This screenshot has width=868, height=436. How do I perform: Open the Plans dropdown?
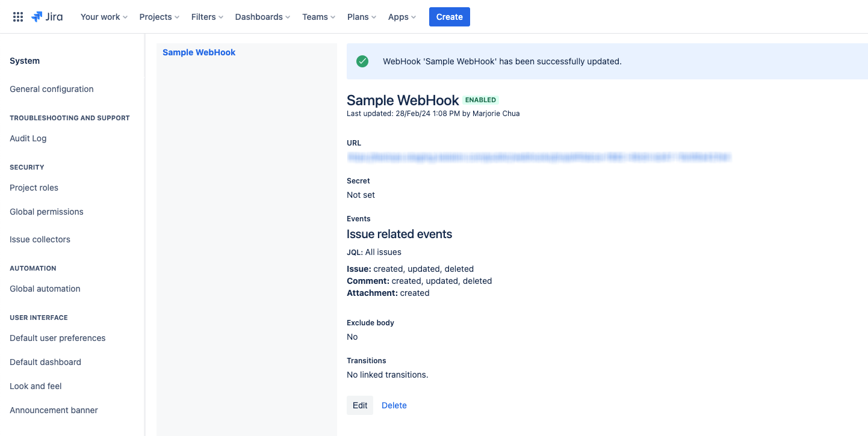(x=361, y=17)
